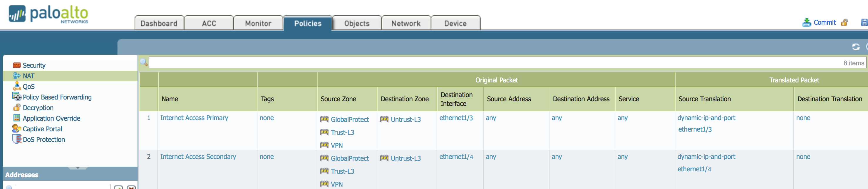Click the Commit link
868x189 pixels.
[824, 23]
